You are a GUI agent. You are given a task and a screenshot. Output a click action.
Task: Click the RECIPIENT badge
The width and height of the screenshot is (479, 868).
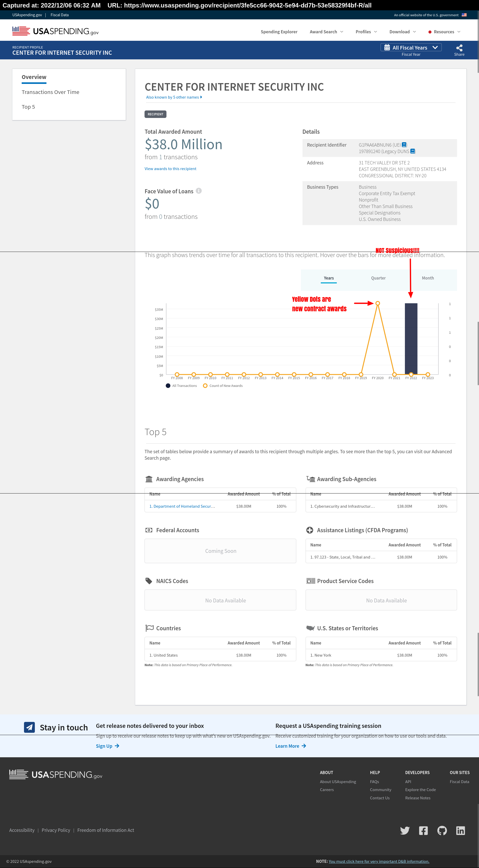click(155, 114)
